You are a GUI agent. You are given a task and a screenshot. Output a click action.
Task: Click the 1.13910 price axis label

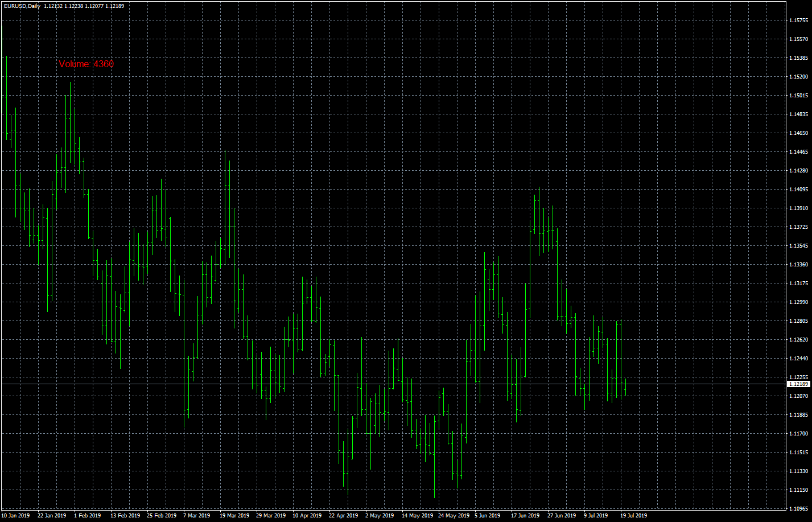click(798, 208)
